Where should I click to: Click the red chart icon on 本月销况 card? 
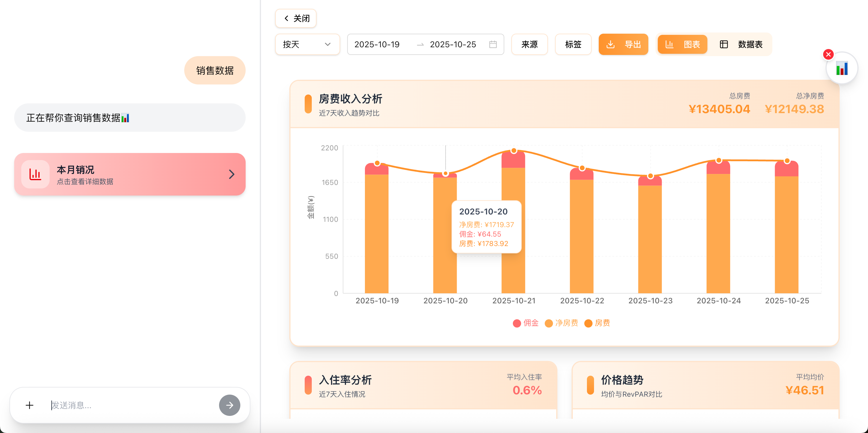35,174
